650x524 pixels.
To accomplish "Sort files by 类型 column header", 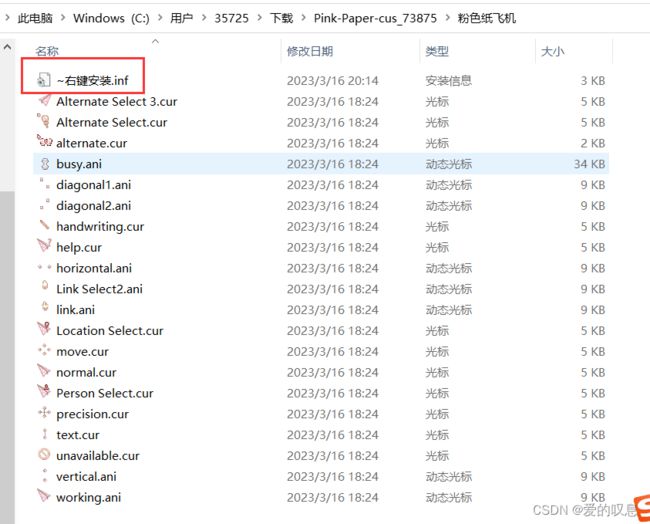I will 437,51.
